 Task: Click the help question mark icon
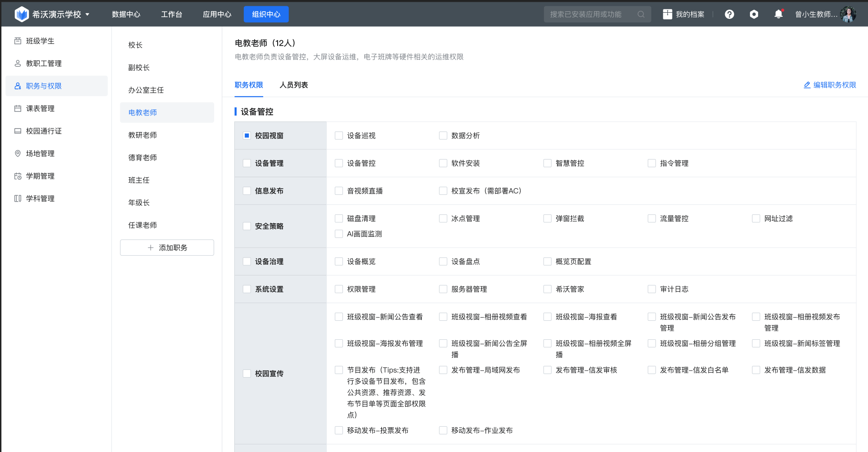[729, 14]
